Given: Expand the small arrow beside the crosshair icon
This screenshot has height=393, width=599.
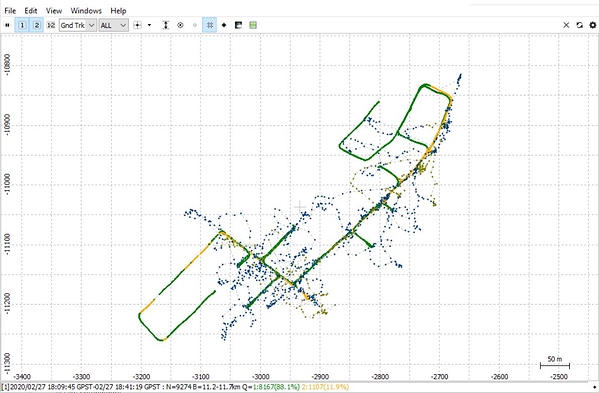Looking at the screenshot, I should (149, 25).
